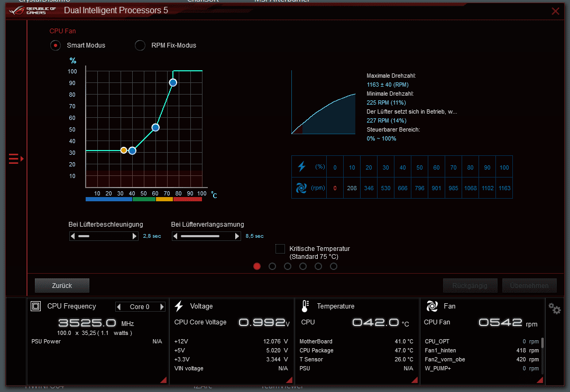This screenshot has width=570, height=392.
Task: Select the fourth page indicator dot
Action: (303, 266)
